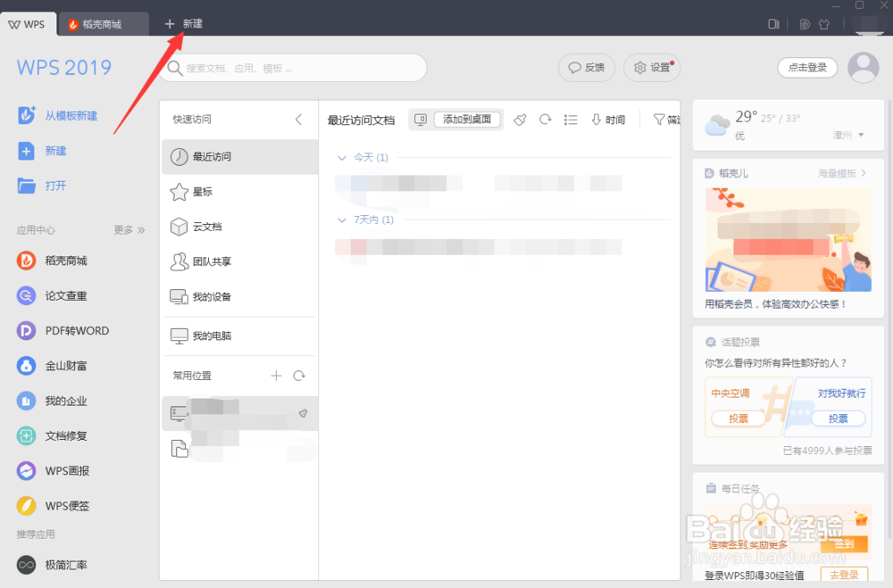Open 海量模板 link in 稻壳儿 card

(x=842, y=173)
